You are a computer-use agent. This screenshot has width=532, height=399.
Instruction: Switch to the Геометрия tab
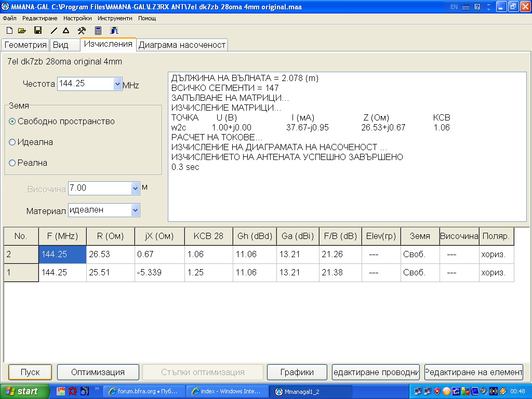25,45
